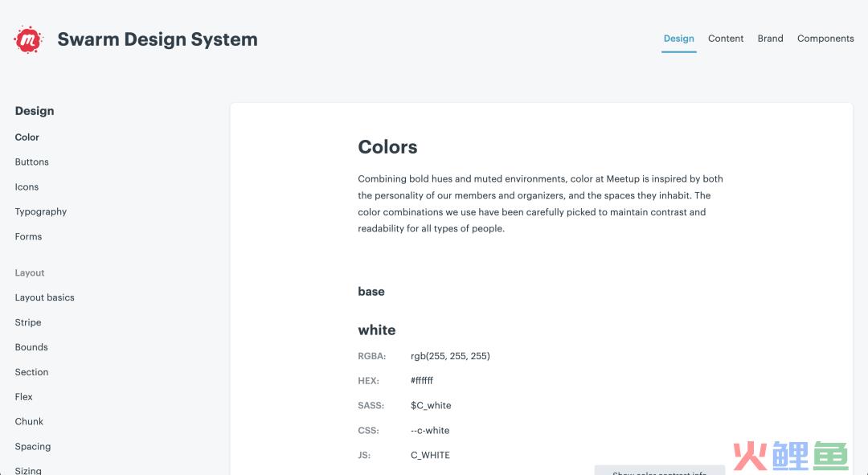Navigate to Typography in sidebar

click(x=41, y=211)
